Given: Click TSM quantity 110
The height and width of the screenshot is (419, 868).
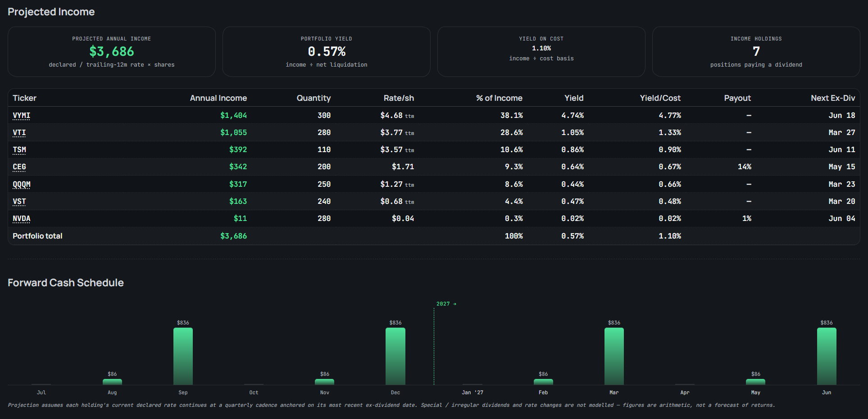Looking at the screenshot, I should (324, 149).
